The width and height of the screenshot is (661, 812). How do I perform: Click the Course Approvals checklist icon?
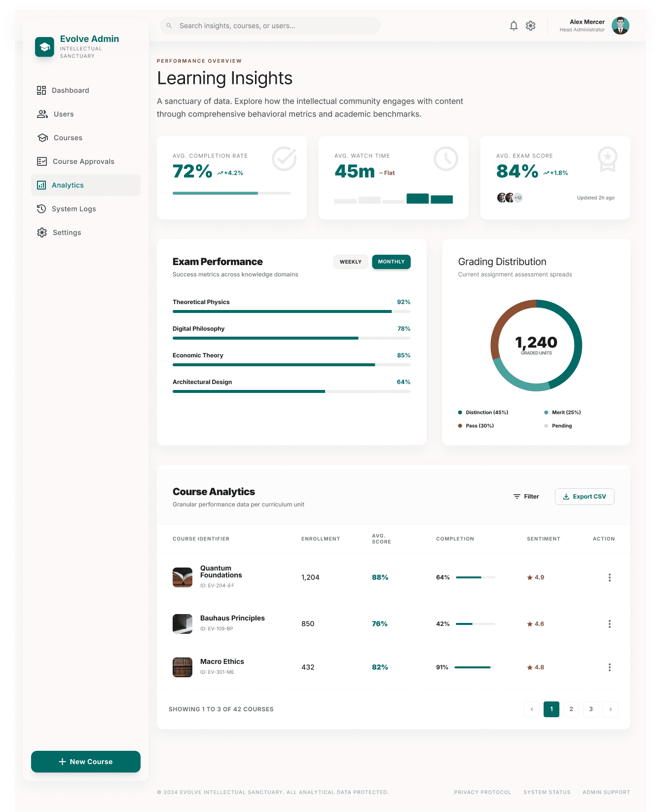pyautogui.click(x=42, y=161)
